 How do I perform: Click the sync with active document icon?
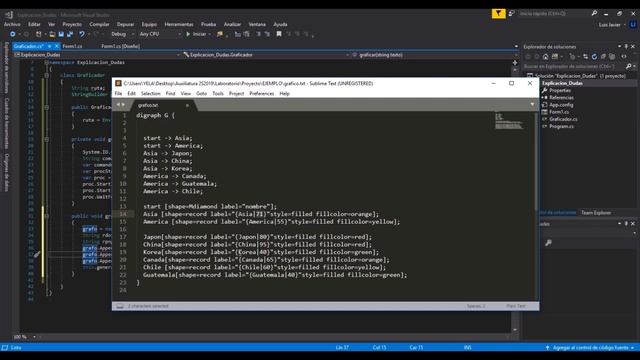pyautogui.click(x=585, y=56)
